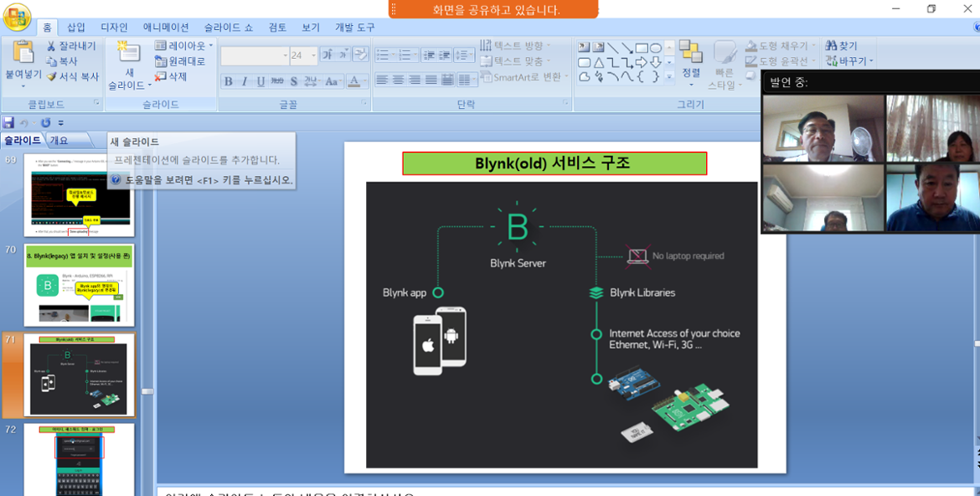Open the Change Case (Aa) dropdown
Screen dimensions: 980x496
(x=333, y=81)
